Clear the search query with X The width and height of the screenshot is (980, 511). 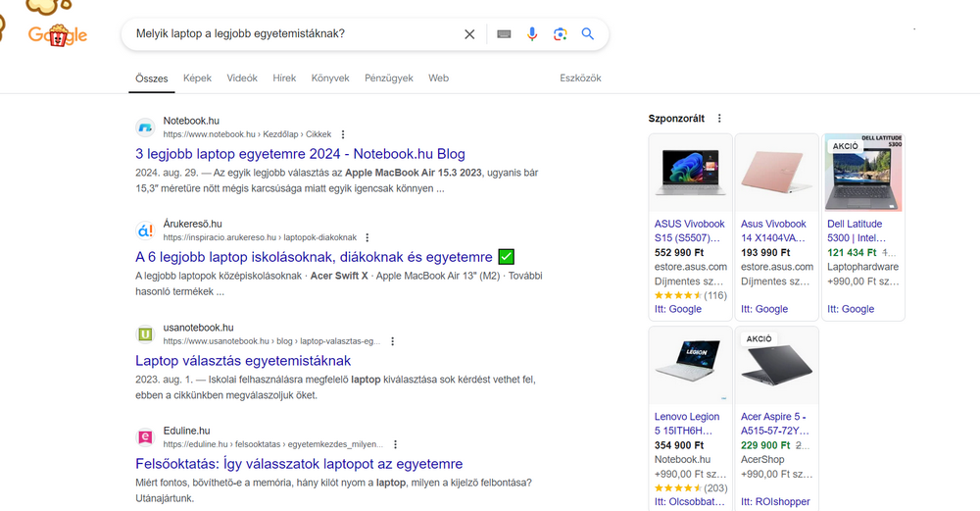pos(469,34)
